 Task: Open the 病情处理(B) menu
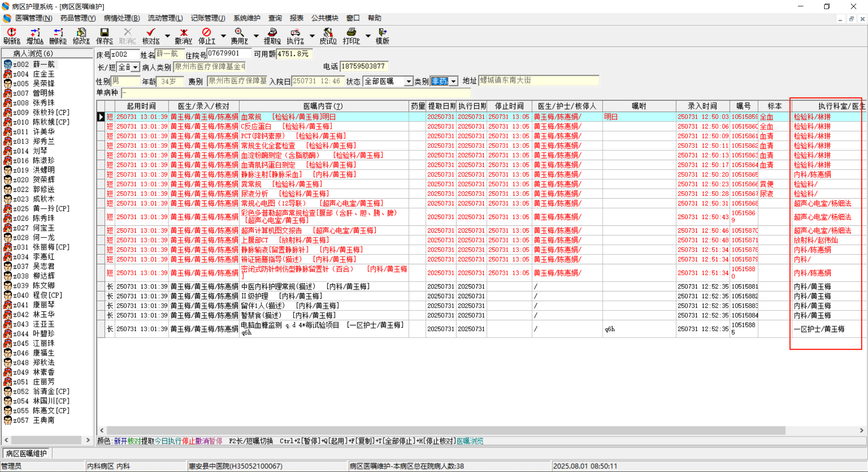point(122,18)
